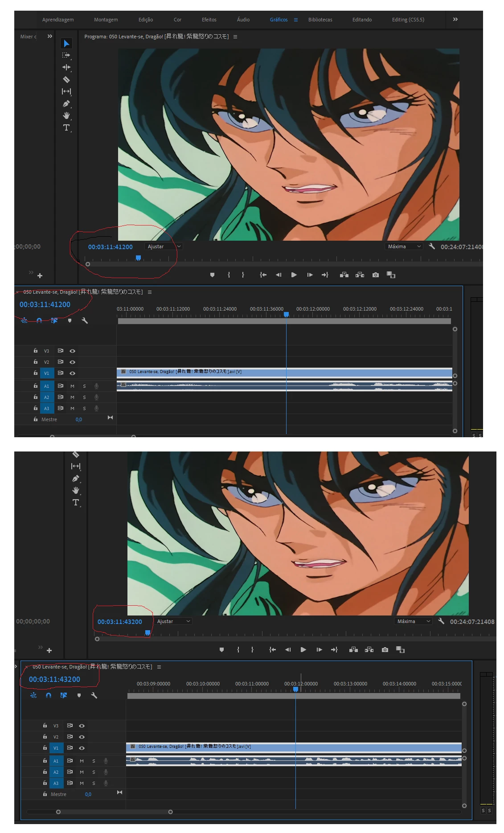Toggle Snap magnet in lower timeline
504x833 pixels.
pyautogui.click(x=49, y=695)
